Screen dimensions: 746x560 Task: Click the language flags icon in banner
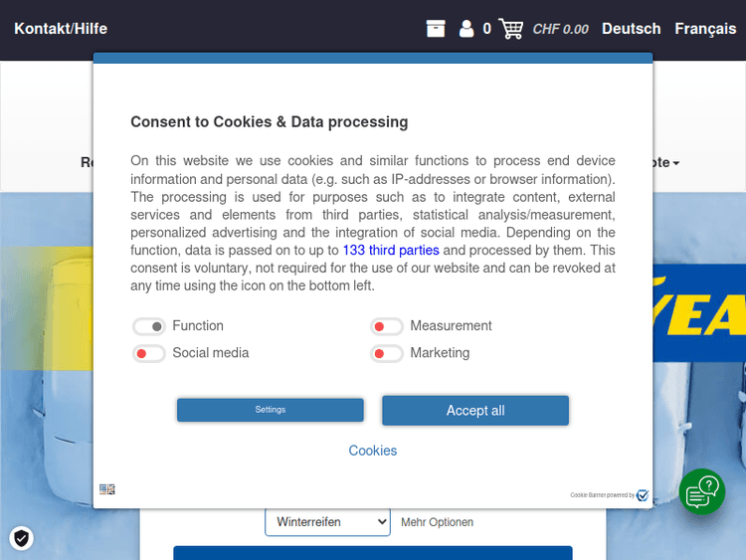coord(107,489)
